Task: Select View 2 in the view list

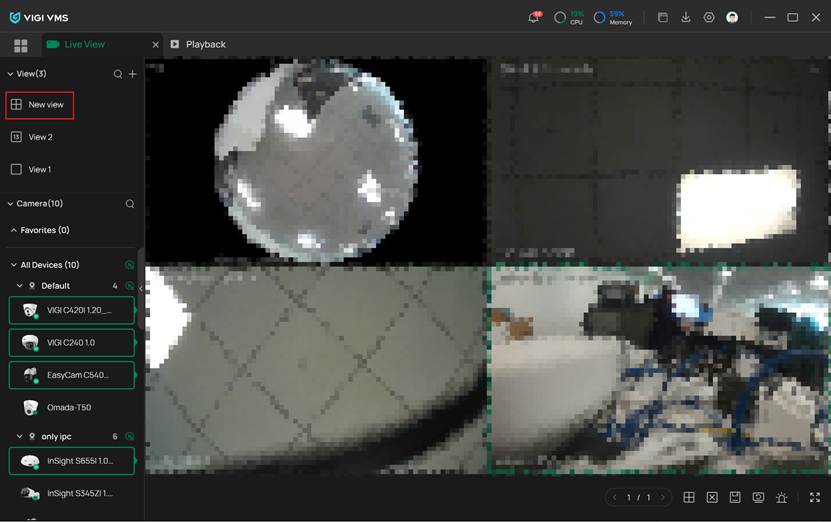Action: coord(40,137)
